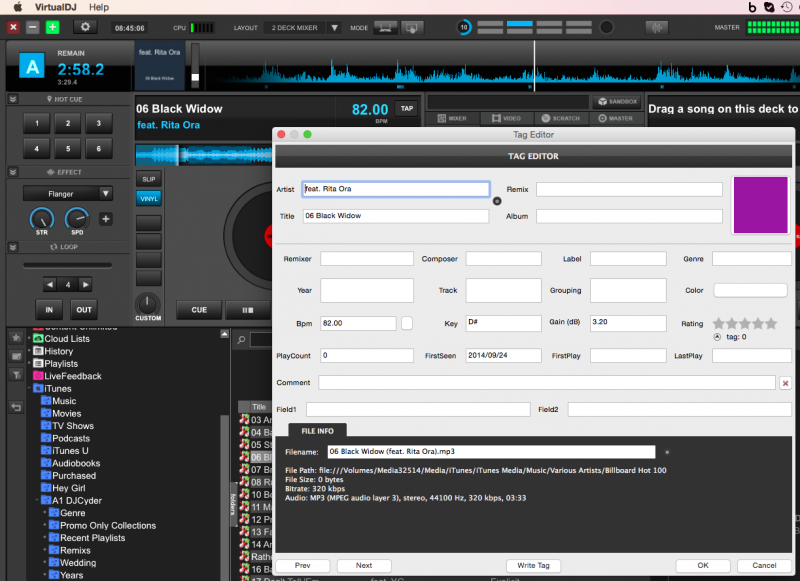The height and width of the screenshot is (581, 800).
Task: Open the settings gear in top toolbar
Action: [85, 27]
